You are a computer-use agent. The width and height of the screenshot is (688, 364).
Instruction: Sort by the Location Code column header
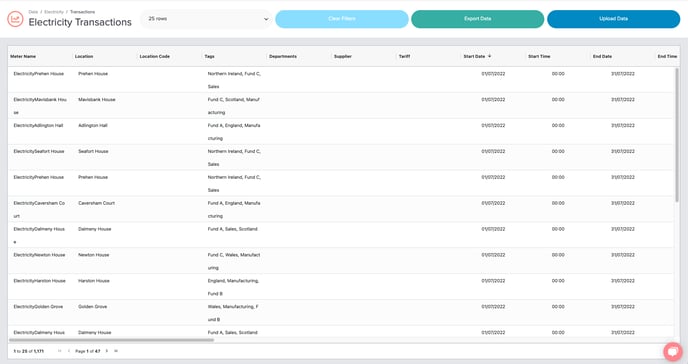[154, 56]
